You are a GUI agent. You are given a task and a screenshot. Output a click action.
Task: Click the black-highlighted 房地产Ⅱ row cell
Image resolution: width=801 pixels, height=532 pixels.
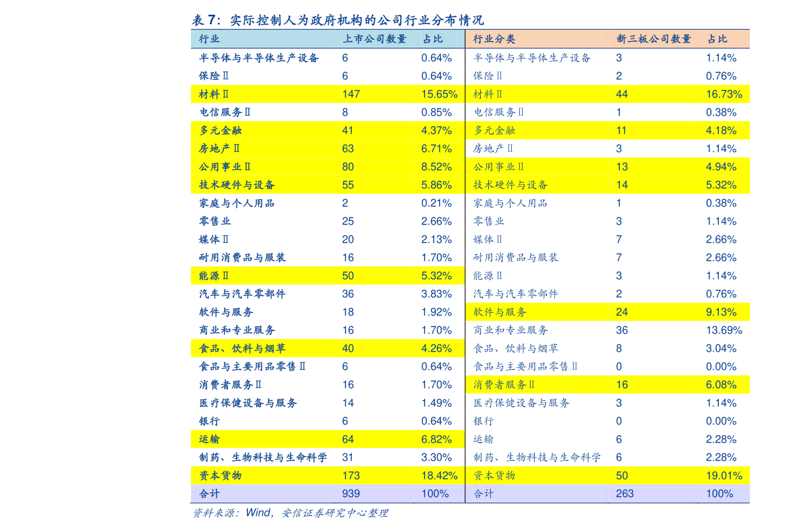pos(494,149)
